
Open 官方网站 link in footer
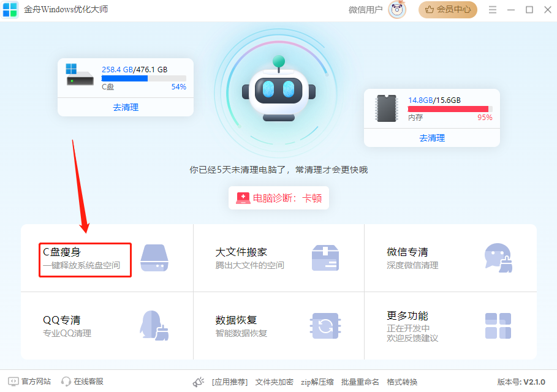[29, 382]
